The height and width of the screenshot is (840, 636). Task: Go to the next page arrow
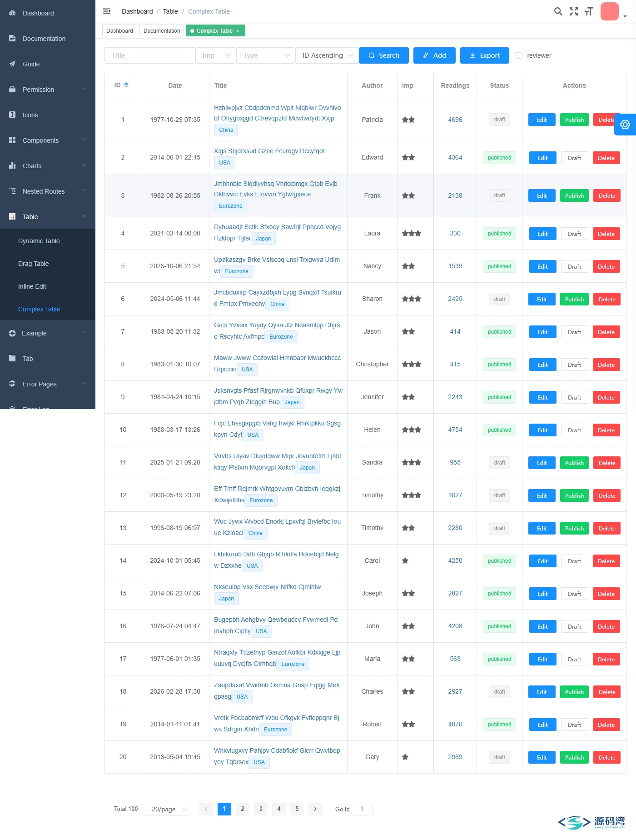[315, 809]
